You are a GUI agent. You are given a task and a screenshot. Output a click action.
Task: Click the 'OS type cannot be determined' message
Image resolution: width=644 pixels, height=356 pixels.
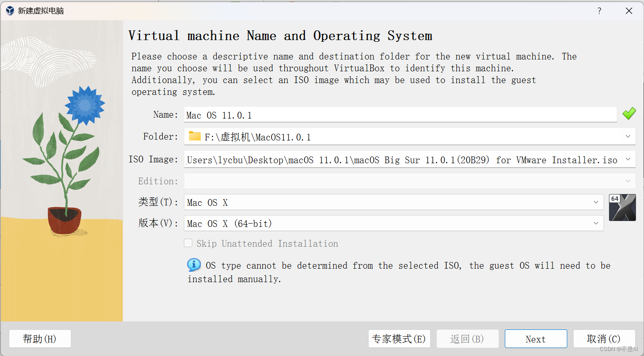point(399,272)
